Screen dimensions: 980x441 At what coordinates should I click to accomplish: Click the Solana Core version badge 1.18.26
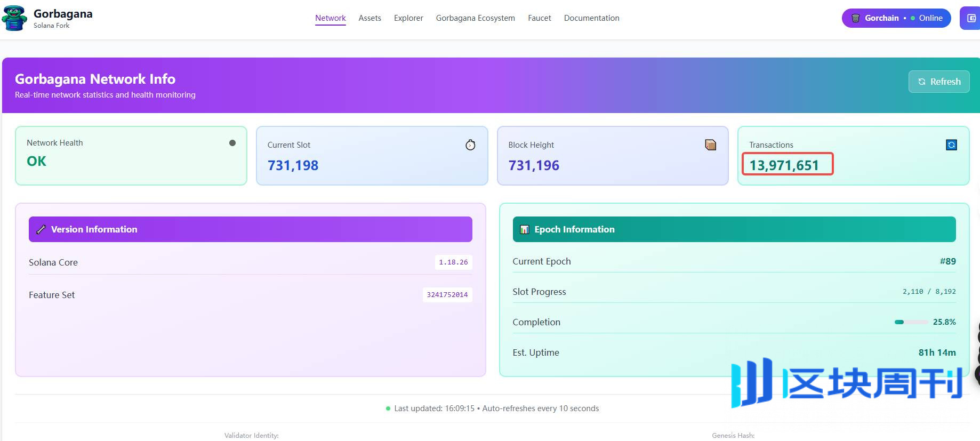click(453, 262)
